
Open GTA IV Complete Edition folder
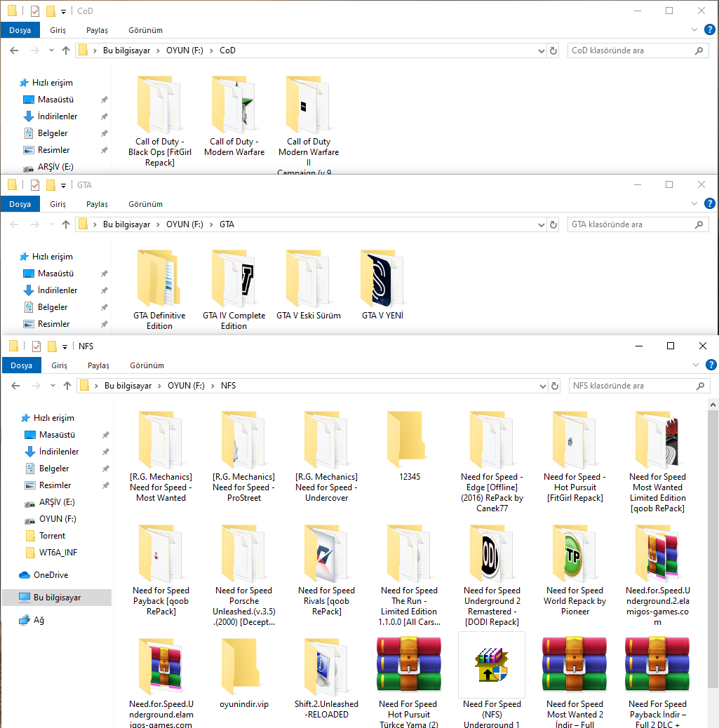234,290
